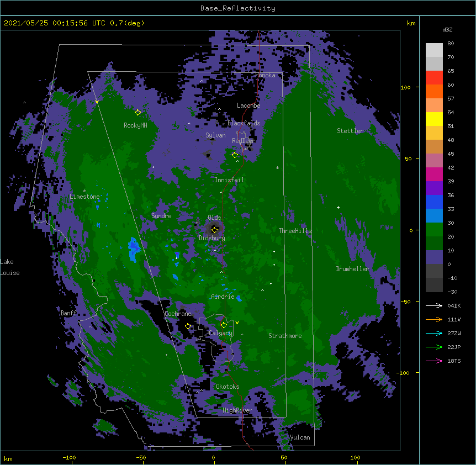Click yellow V marker northwest of RockyMH
The width and height of the screenshot is (476, 465).
click(97, 102)
